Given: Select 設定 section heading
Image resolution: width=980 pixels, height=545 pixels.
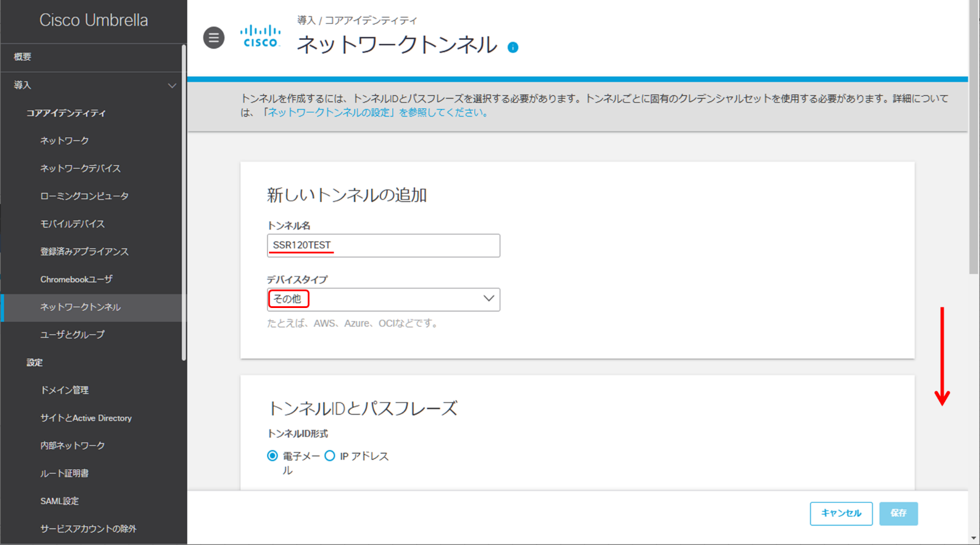Looking at the screenshot, I should tap(35, 363).
